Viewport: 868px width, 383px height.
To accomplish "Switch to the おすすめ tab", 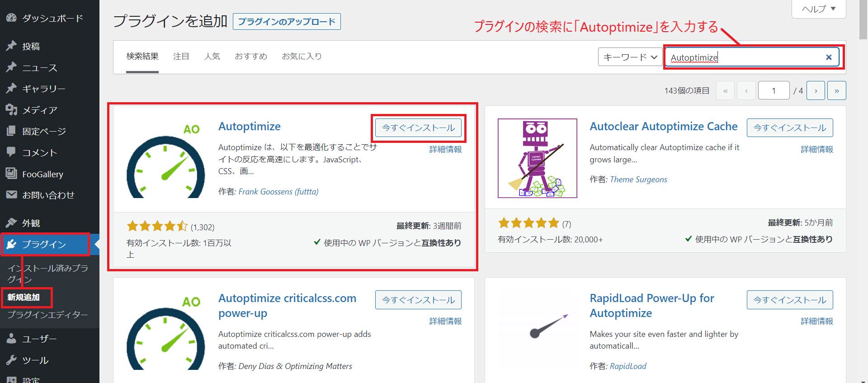I will click(251, 57).
